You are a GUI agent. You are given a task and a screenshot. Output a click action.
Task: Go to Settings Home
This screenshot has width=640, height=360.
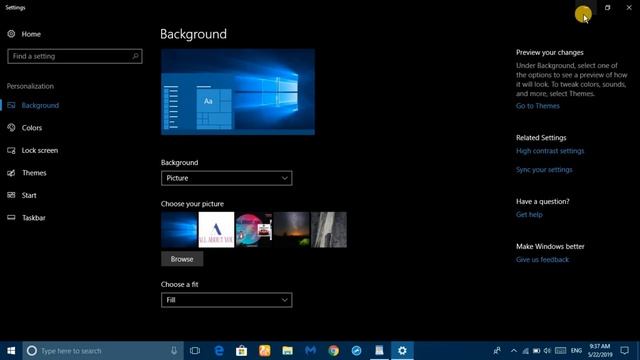click(31, 34)
